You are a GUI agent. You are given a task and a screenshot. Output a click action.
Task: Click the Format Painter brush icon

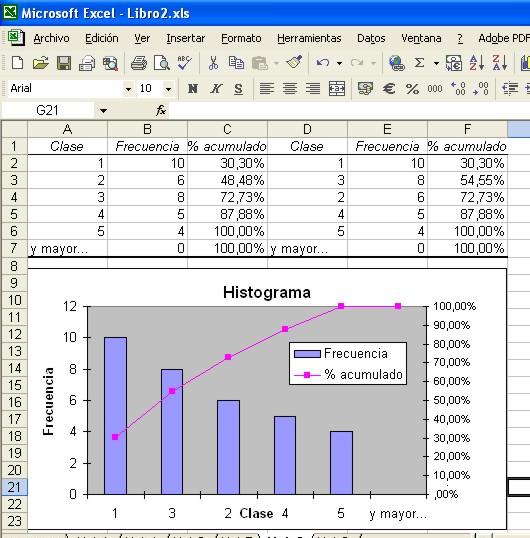tap(294, 62)
